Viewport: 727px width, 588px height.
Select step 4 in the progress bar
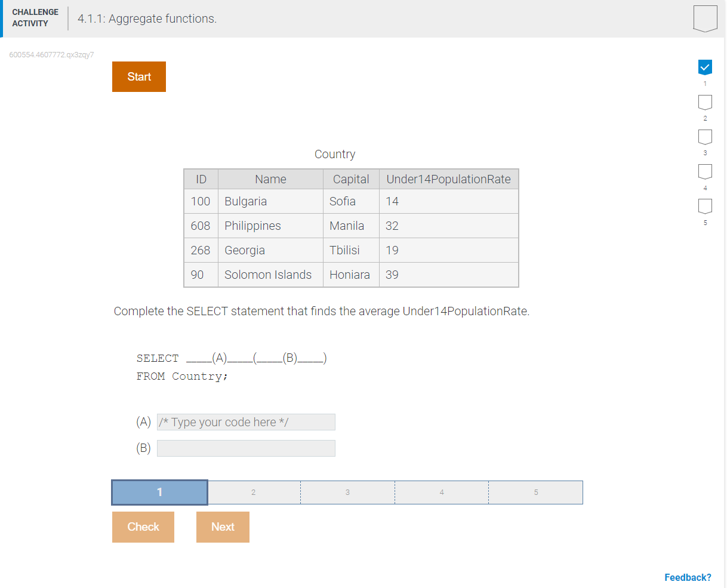(x=441, y=492)
